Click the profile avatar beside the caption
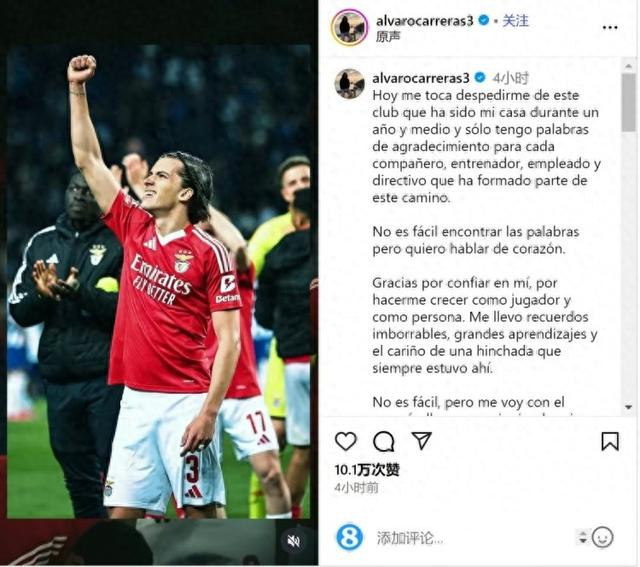This screenshot has height=567, width=640. point(349,84)
